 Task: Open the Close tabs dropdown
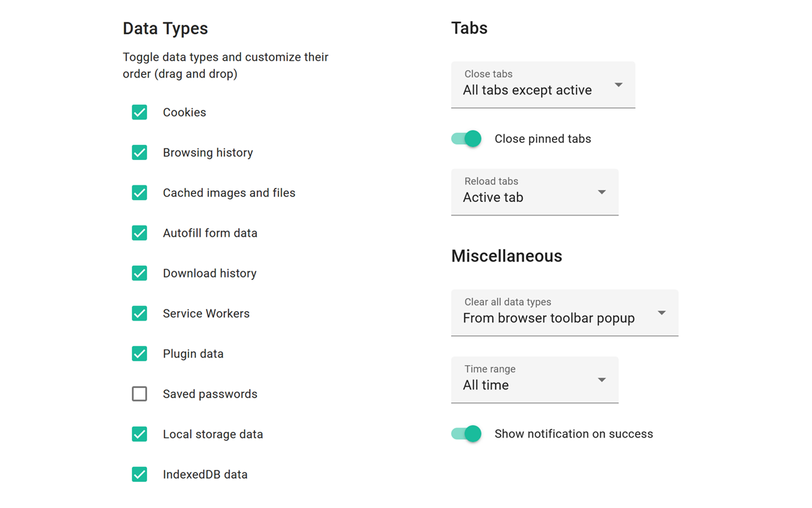coord(543,85)
